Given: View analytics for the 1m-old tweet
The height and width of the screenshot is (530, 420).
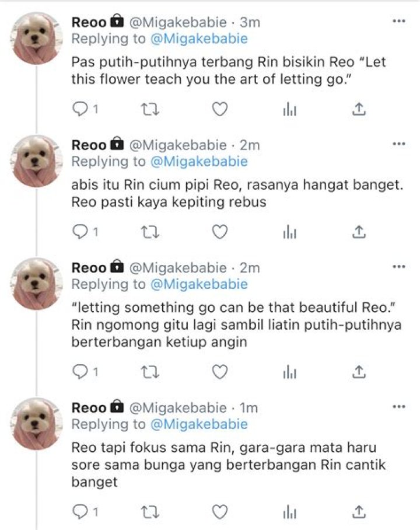Looking at the screenshot, I should pos(289,512).
